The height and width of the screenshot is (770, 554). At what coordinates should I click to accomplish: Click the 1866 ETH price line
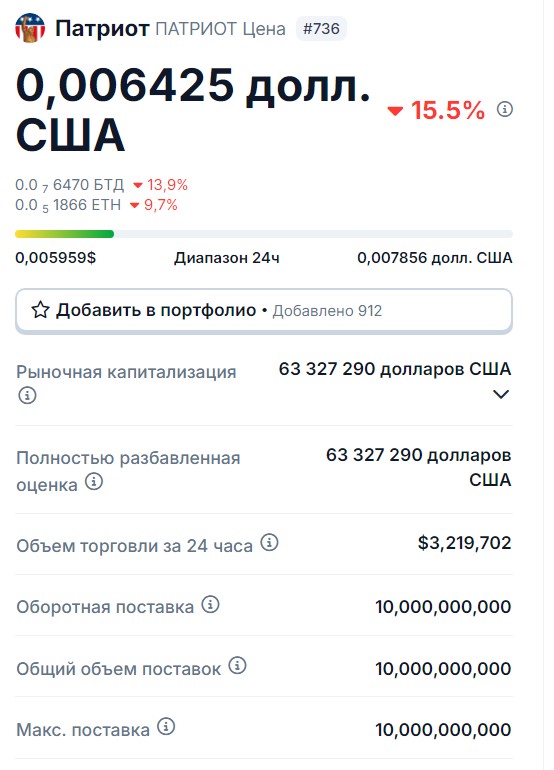point(96,205)
